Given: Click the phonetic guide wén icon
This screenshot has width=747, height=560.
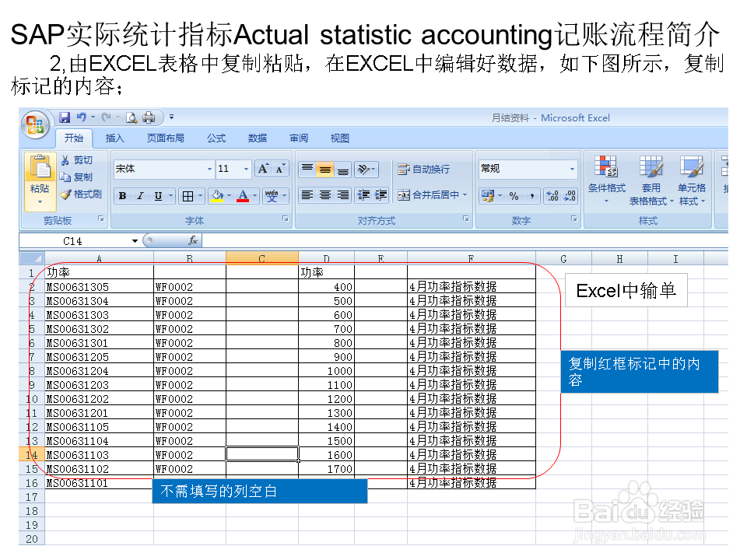Looking at the screenshot, I should [x=272, y=196].
